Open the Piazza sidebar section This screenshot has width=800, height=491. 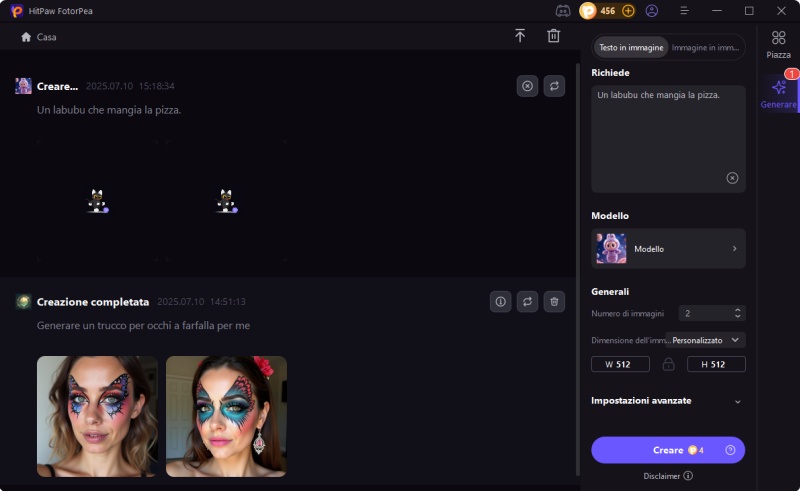[x=778, y=44]
